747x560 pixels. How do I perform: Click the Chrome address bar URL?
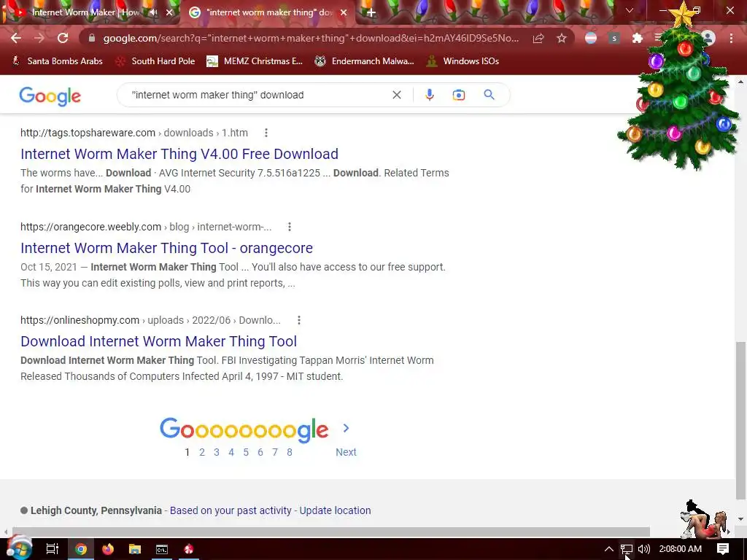coord(311,38)
